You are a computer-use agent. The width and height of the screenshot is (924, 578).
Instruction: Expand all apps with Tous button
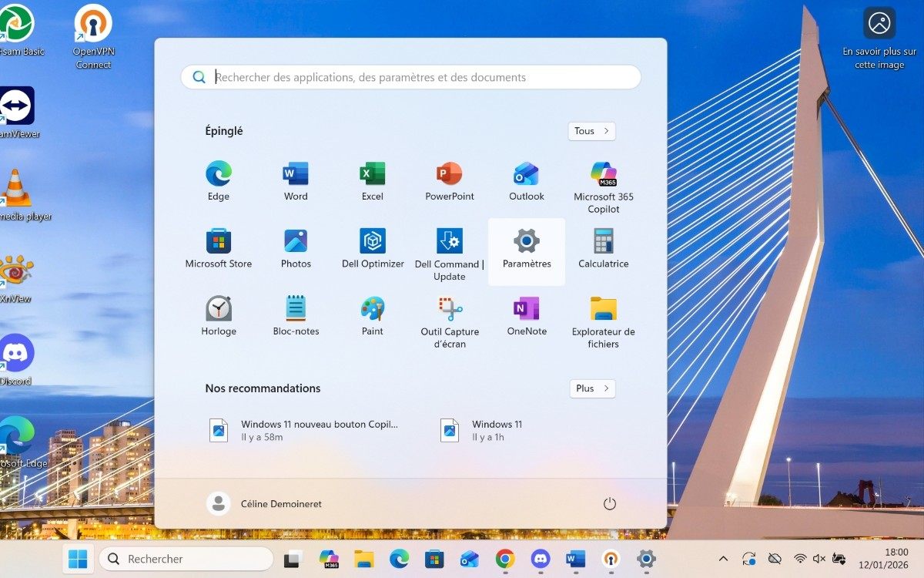pos(591,131)
